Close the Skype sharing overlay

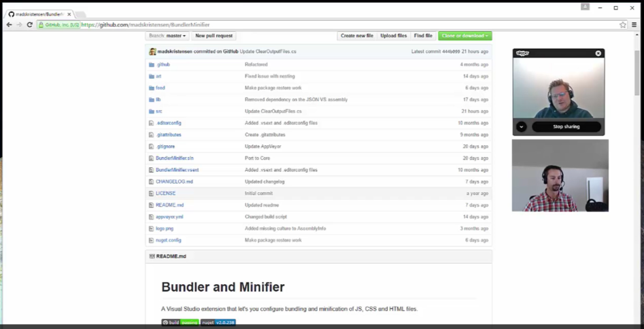[x=598, y=54]
